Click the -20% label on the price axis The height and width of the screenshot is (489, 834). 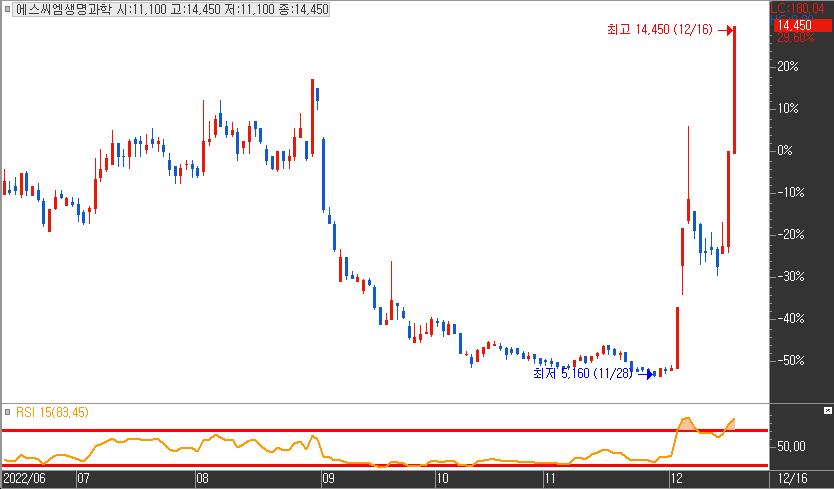point(791,235)
